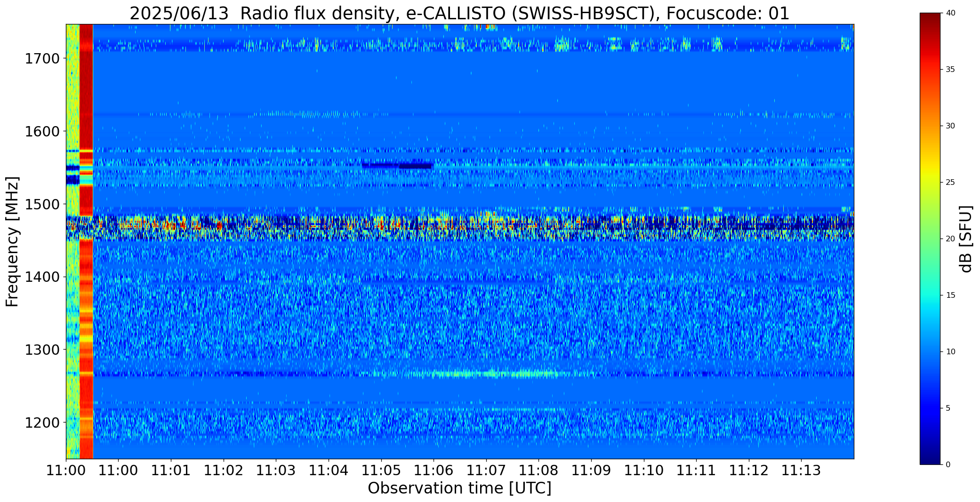Click the 11:05 time tick label
Image resolution: width=980 pixels, height=502 pixels.
point(381,470)
